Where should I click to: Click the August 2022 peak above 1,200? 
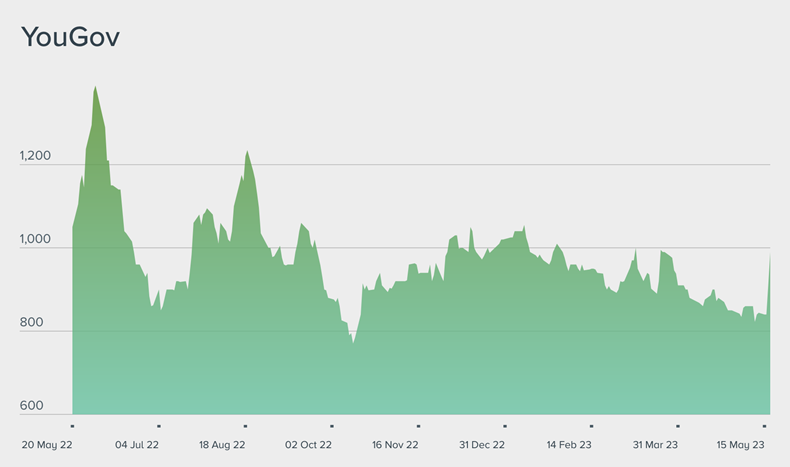pyautogui.click(x=247, y=151)
